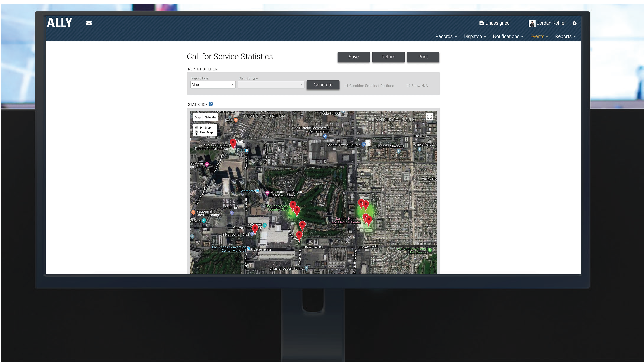This screenshot has width=644, height=362.
Task: Switch map to Map view
Action: pos(198,117)
